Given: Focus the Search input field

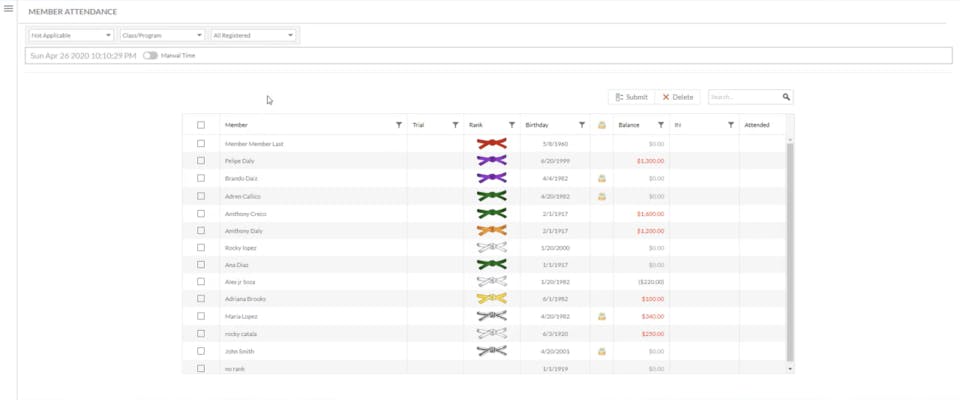Looking at the screenshot, I should click(744, 97).
